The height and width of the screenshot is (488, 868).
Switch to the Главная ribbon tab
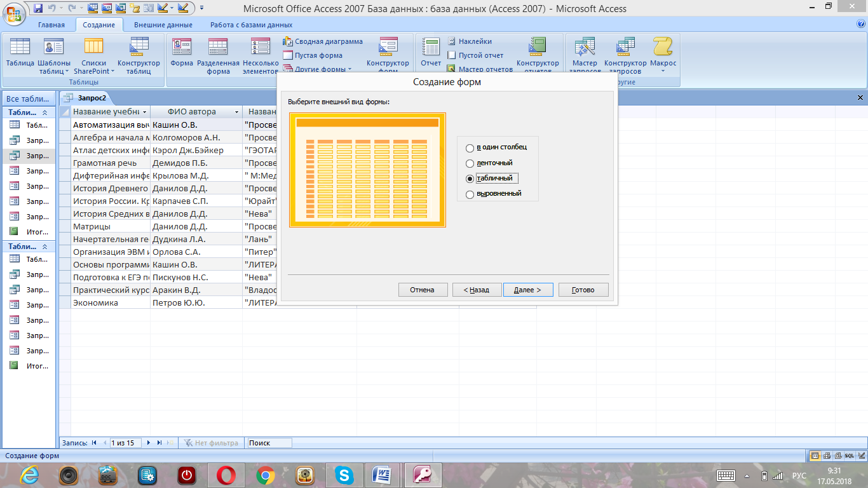click(51, 25)
